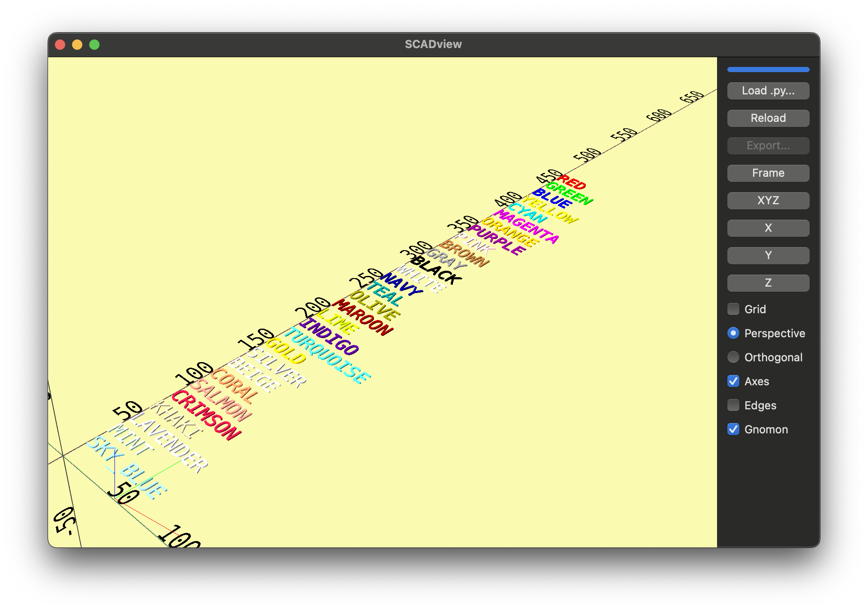This screenshot has width=868, height=611.
Task: Select the Y axis view button
Action: [768, 256]
